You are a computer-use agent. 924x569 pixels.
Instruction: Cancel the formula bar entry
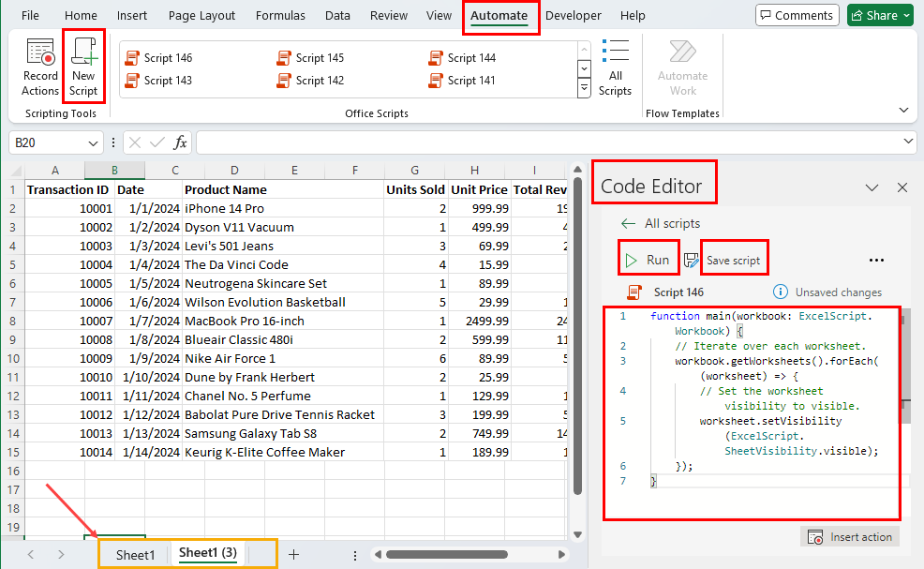pos(135,142)
